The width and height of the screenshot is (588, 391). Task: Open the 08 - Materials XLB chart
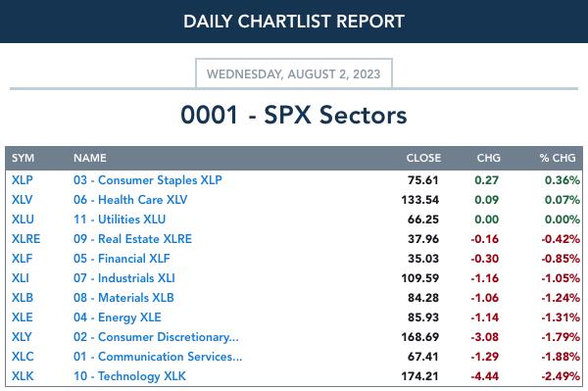pos(123,297)
